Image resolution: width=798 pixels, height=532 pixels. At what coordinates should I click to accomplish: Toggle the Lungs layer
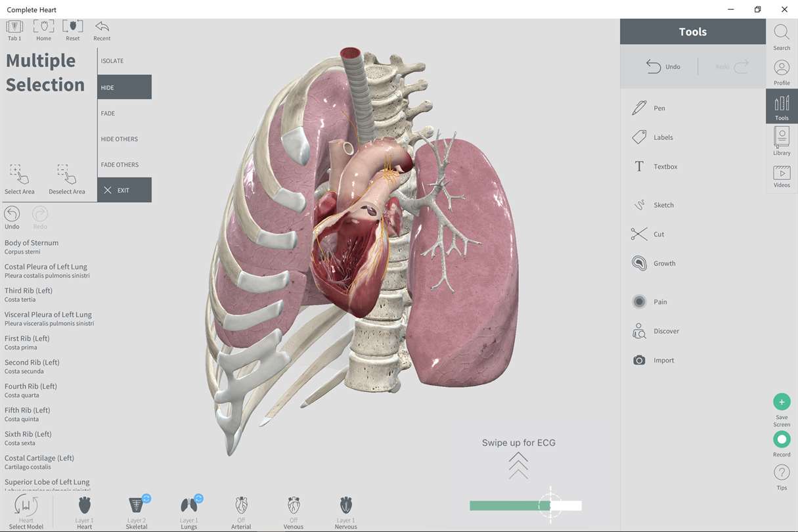[189, 513]
